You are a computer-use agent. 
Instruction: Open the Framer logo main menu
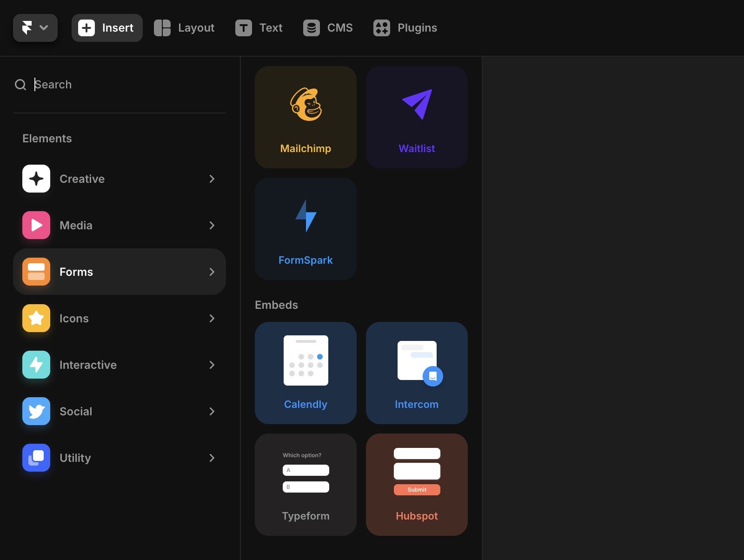(x=35, y=28)
